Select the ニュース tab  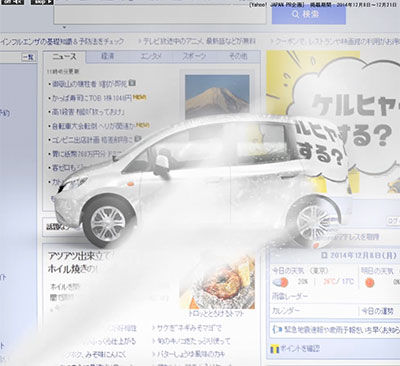[64, 57]
